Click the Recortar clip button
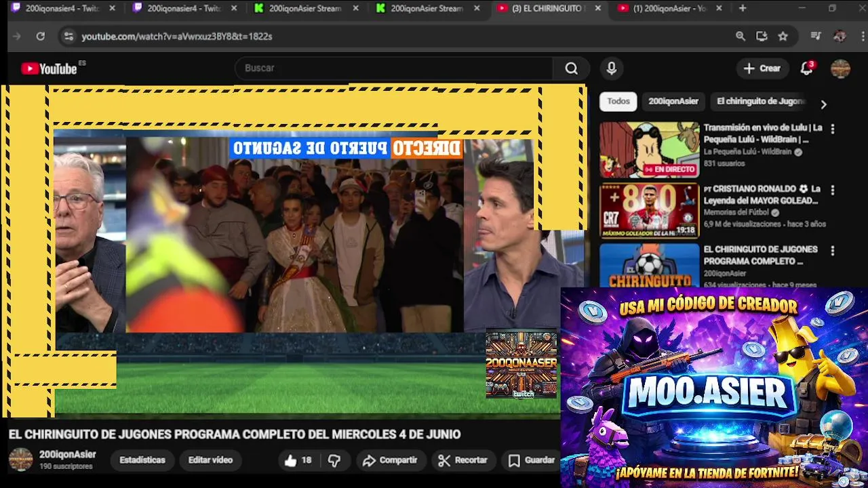 click(462, 460)
